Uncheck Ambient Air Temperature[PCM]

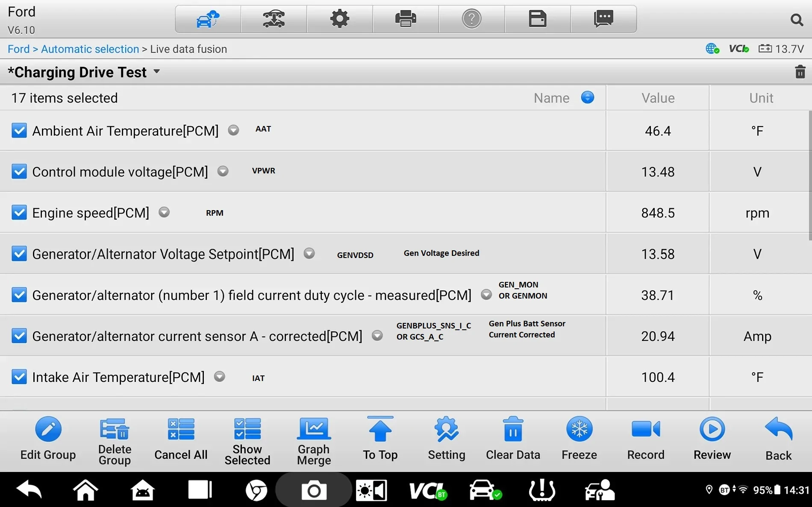pyautogui.click(x=19, y=130)
